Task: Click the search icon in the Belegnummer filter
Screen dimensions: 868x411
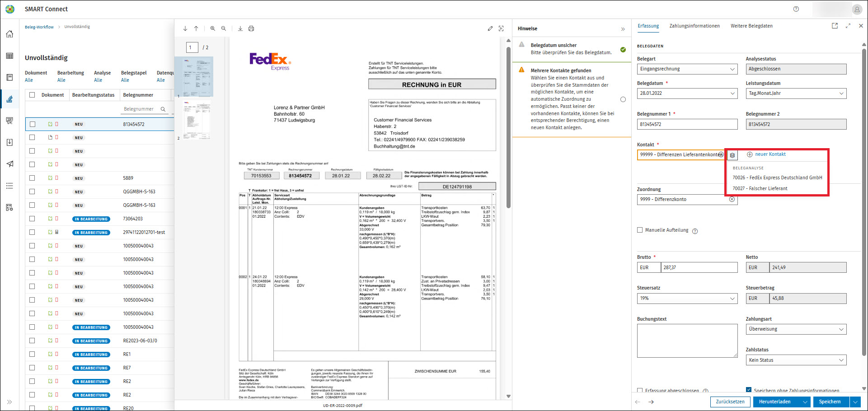Action: pos(163,109)
